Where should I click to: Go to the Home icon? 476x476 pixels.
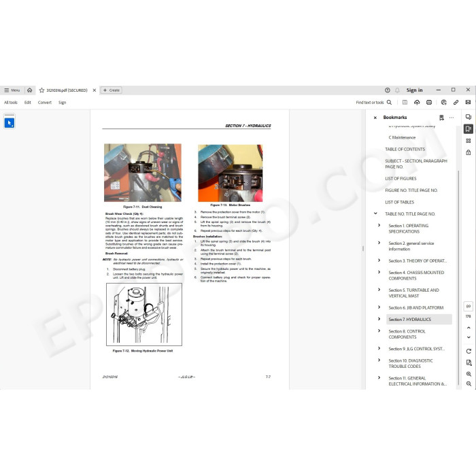[30, 90]
